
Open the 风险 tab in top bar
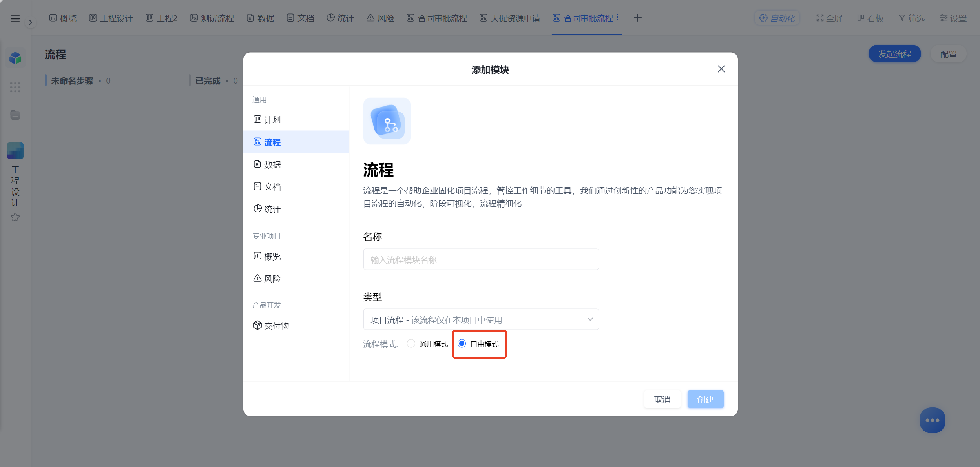tap(380, 18)
